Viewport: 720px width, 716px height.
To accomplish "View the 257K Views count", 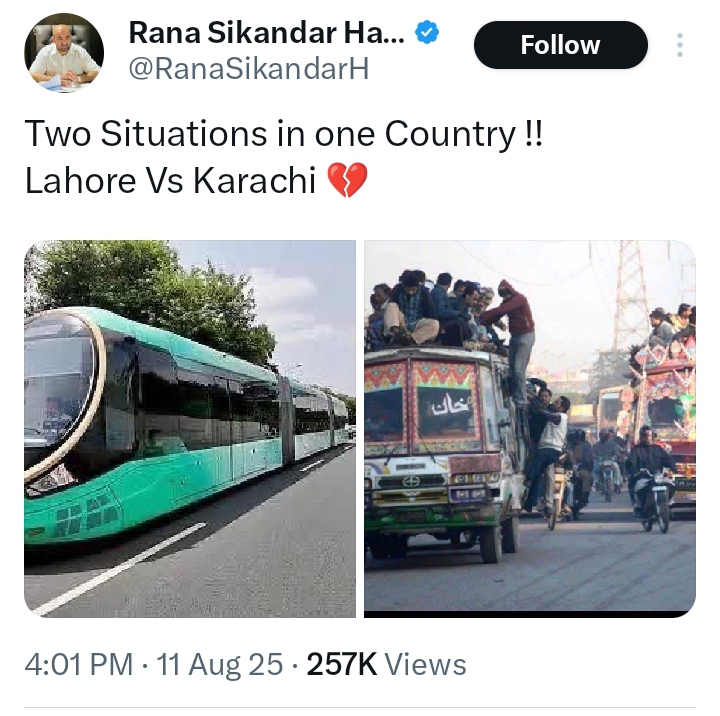I will tap(386, 664).
